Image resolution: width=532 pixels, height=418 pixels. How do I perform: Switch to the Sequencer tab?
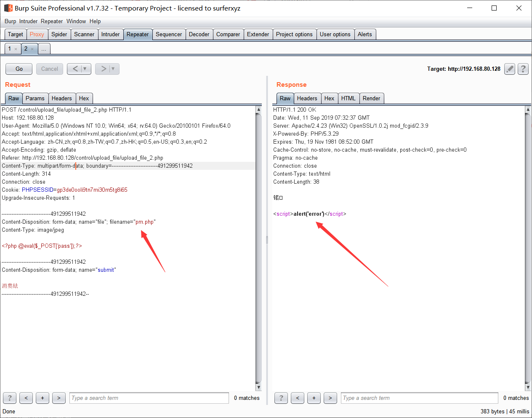(169, 35)
